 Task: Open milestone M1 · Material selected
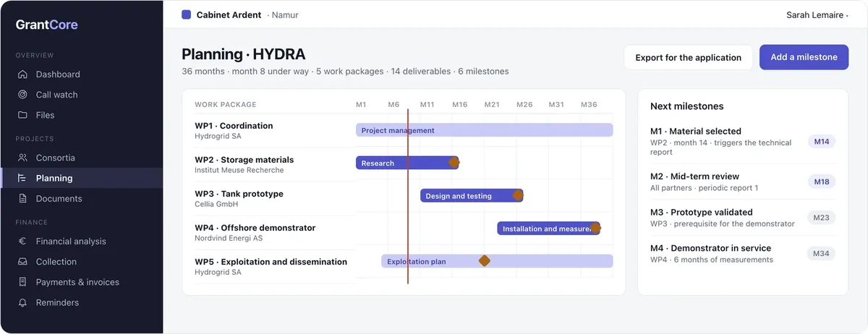743,142
